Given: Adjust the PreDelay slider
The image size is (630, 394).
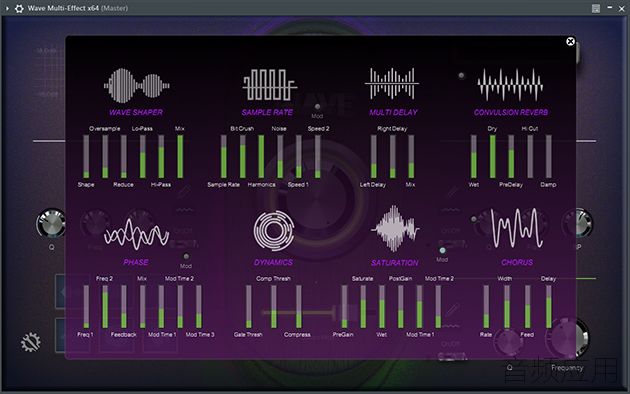Looking at the screenshot, I should click(x=511, y=156).
